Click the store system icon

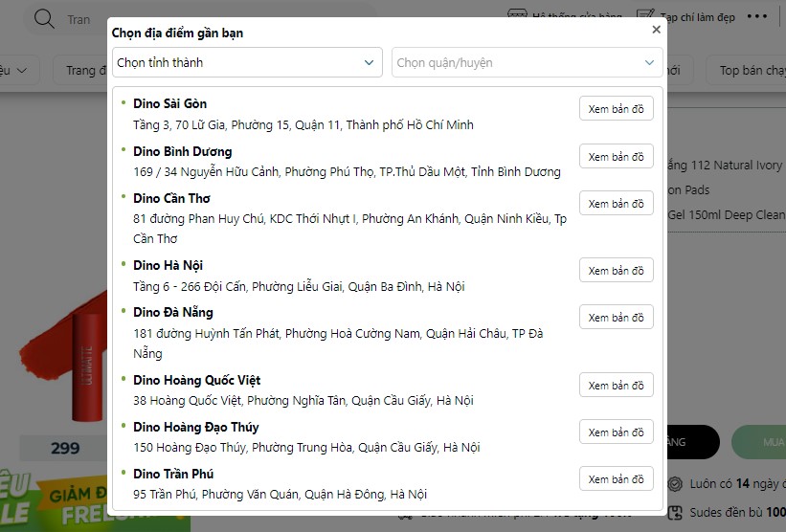click(x=517, y=13)
